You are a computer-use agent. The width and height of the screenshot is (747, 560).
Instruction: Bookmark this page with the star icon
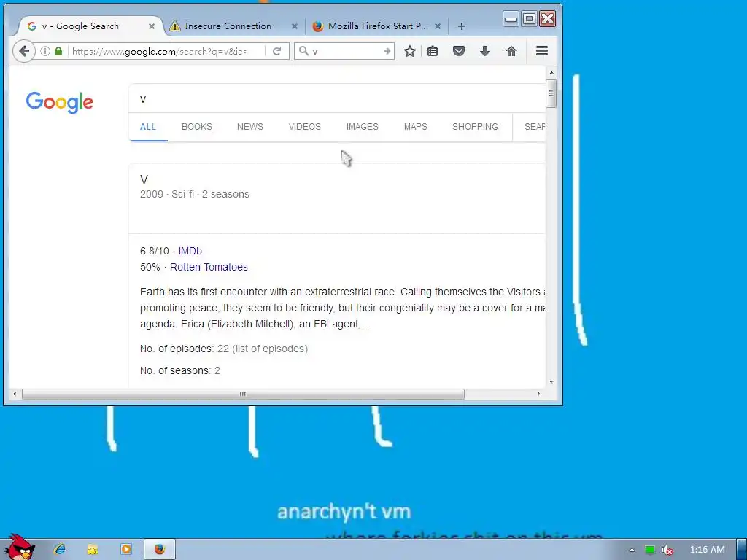click(x=410, y=51)
